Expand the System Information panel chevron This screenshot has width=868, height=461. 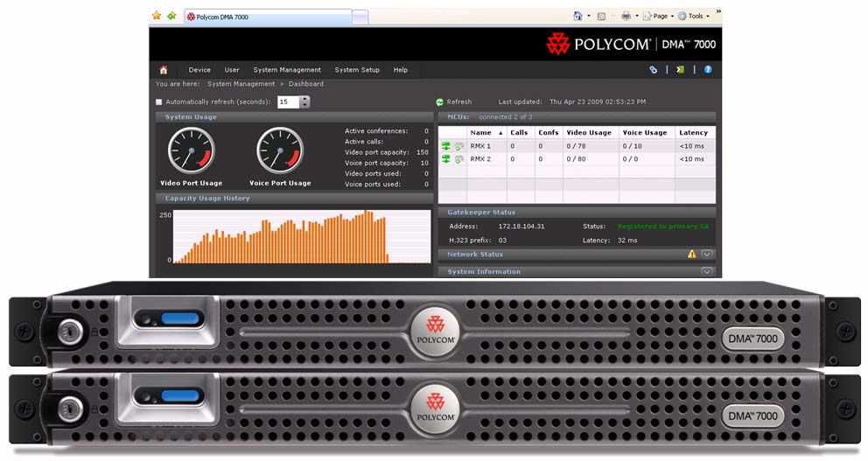tap(707, 271)
